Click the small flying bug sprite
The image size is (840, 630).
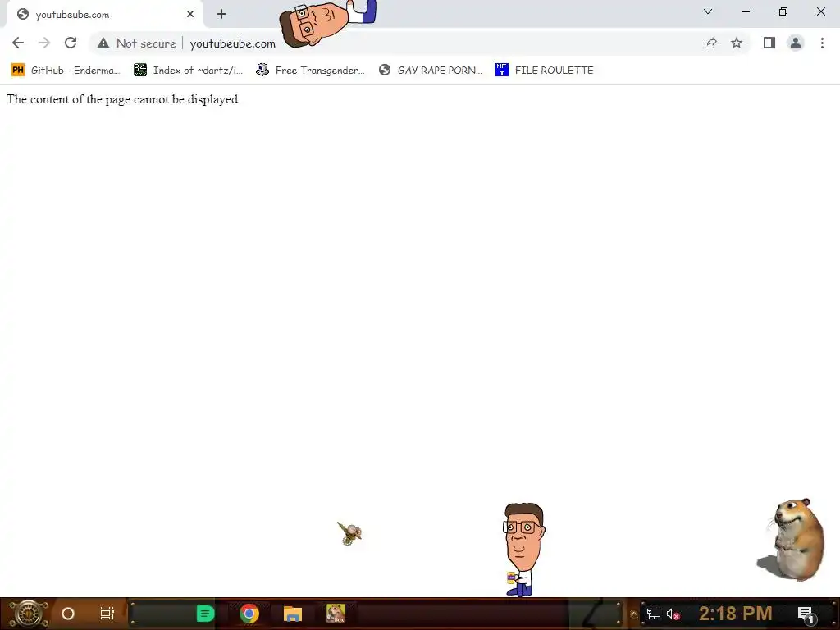(349, 533)
